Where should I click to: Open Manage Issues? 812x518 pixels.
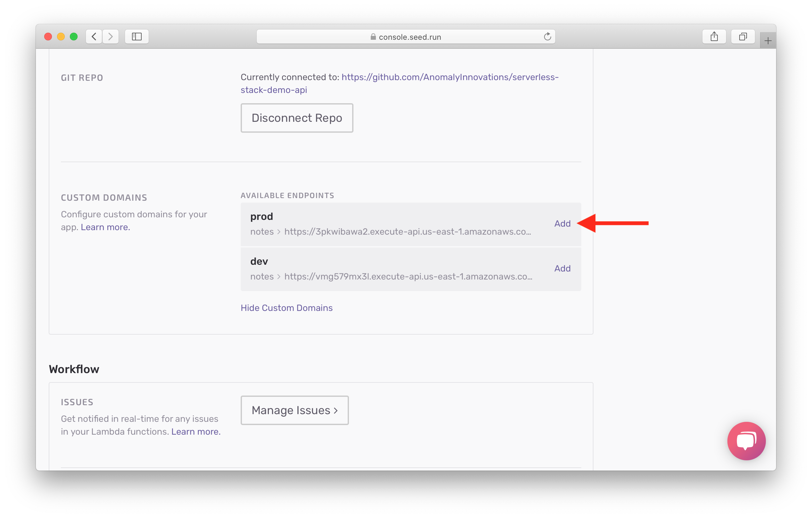pos(294,410)
